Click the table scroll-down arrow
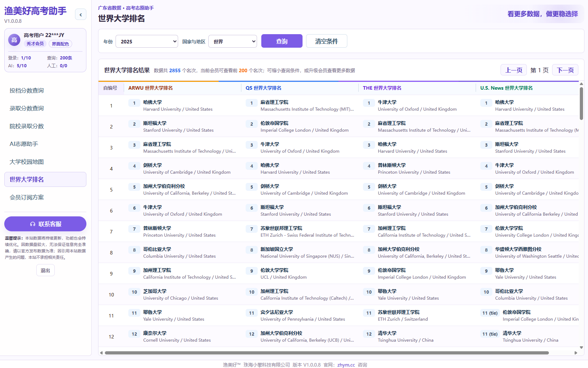 pos(581,347)
